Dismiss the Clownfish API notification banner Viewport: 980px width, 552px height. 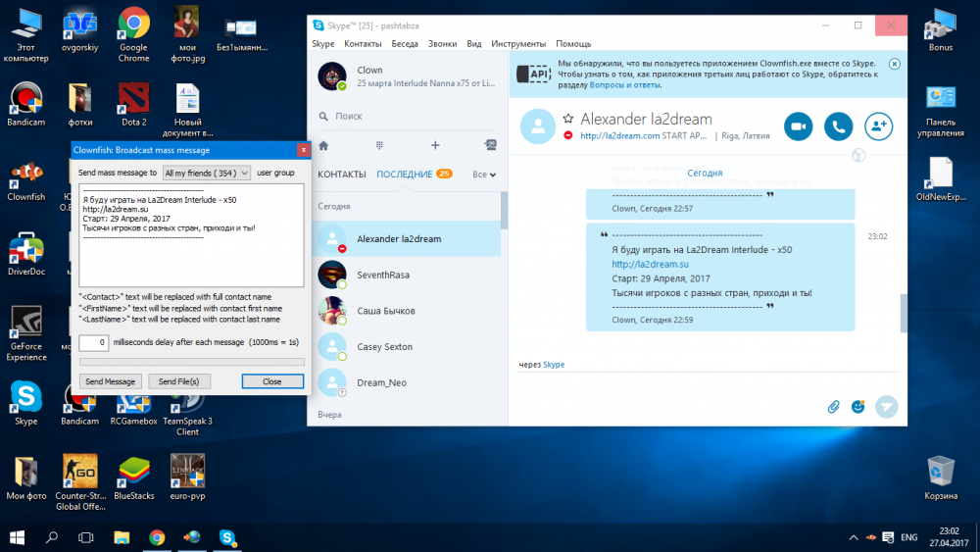[x=894, y=63]
